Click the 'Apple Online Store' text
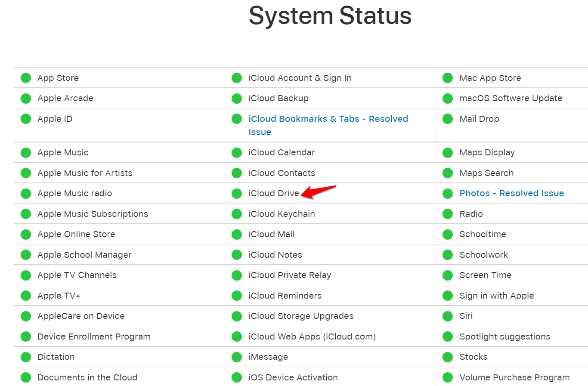This screenshot has width=588, height=386. (x=76, y=234)
